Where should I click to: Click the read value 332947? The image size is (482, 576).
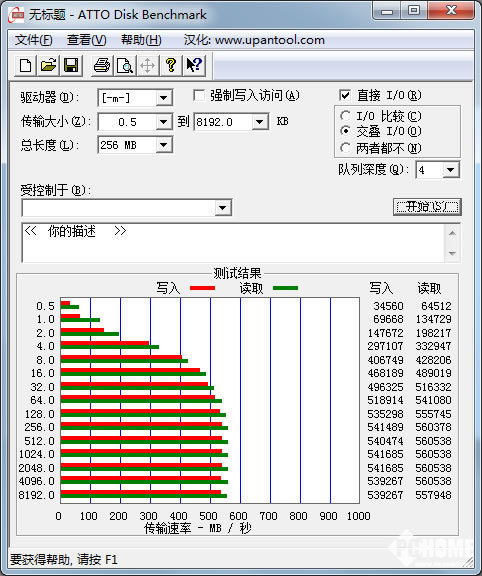433,346
